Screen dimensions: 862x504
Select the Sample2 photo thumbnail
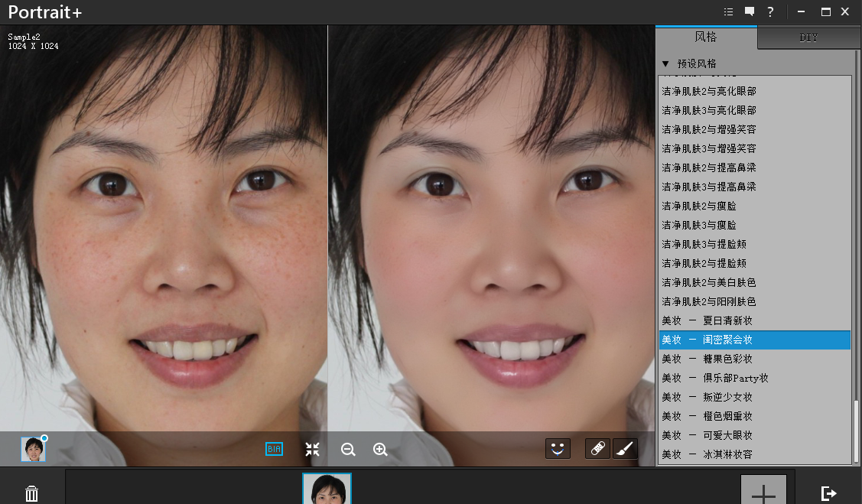327,489
